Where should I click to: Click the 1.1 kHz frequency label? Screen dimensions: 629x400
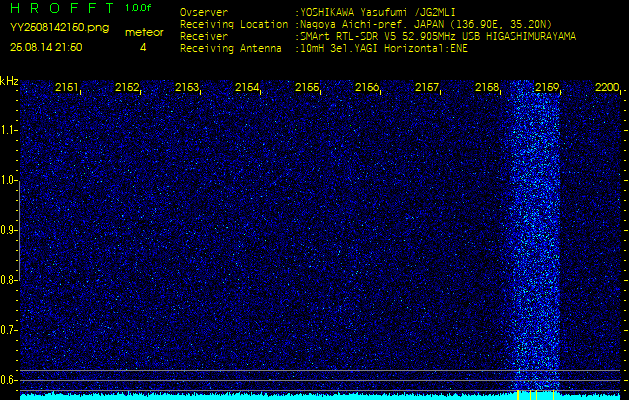[x=8, y=130]
